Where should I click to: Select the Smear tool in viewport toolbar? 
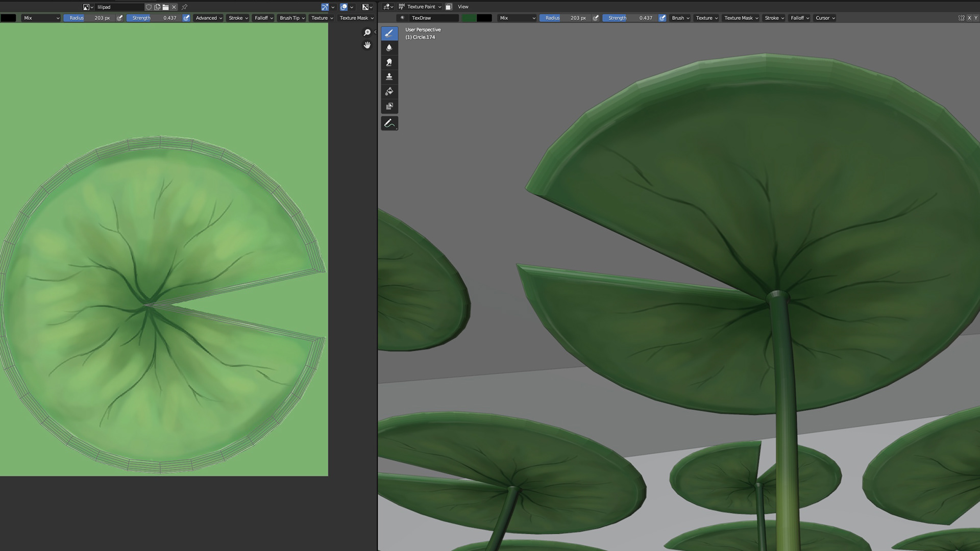(389, 62)
